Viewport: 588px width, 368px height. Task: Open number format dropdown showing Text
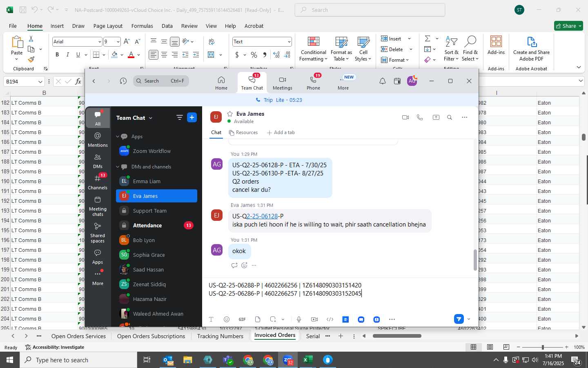click(289, 42)
